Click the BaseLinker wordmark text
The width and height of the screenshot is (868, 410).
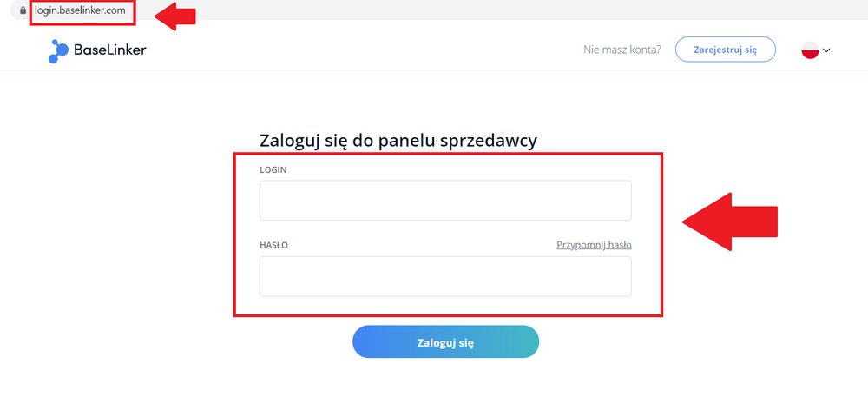(110, 50)
